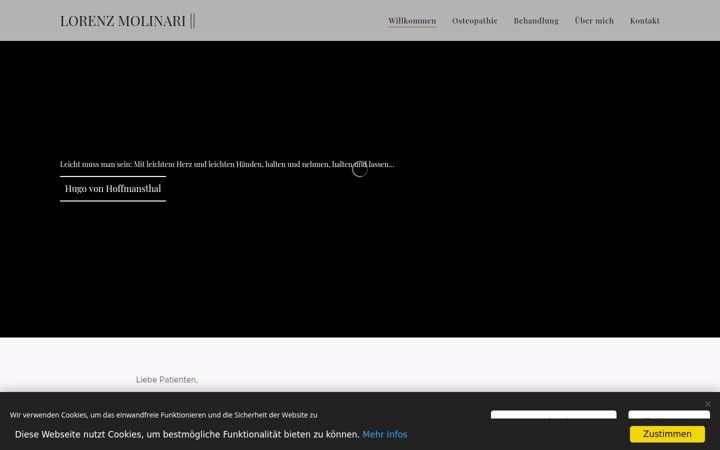Click the Wir verwenden Cookies notice text
Screen dimensions: 720x450
point(163,415)
